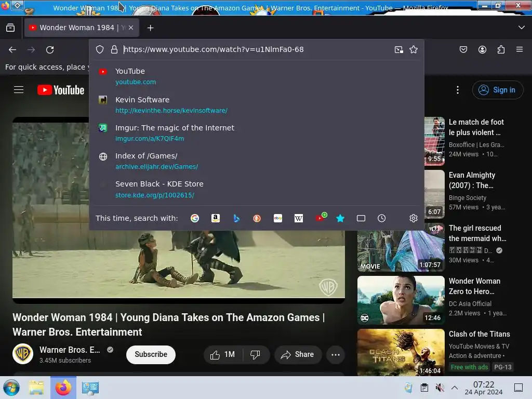Close the Wonder Woman 1984 tab
The image size is (532, 399).
131,28
